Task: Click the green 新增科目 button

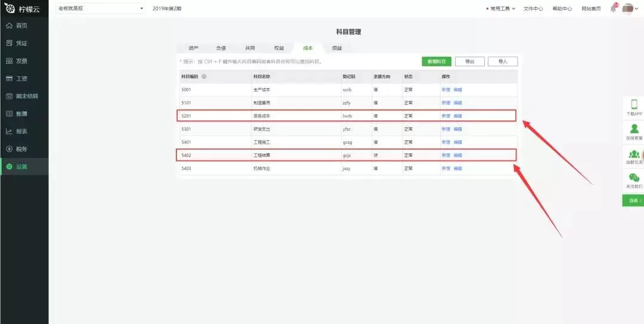Action: 436,61
